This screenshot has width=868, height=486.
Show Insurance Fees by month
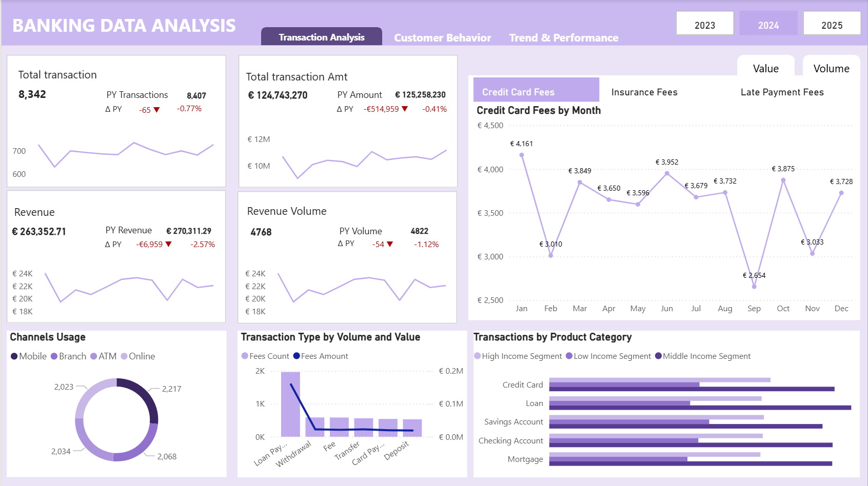[x=644, y=92]
